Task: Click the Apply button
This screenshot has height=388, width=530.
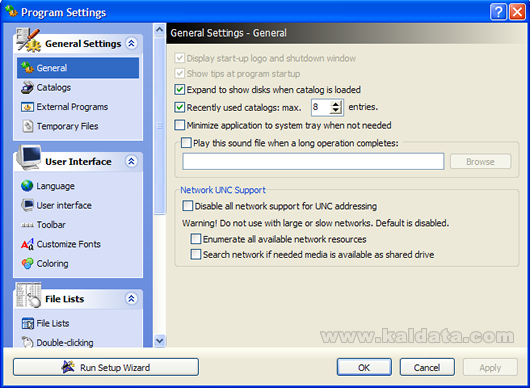Action: pyautogui.click(x=490, y=367)
